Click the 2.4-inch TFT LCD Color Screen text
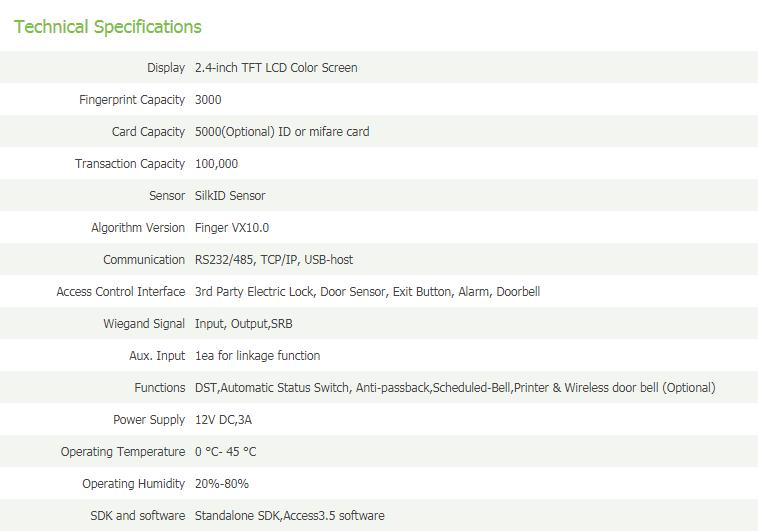 276,68
